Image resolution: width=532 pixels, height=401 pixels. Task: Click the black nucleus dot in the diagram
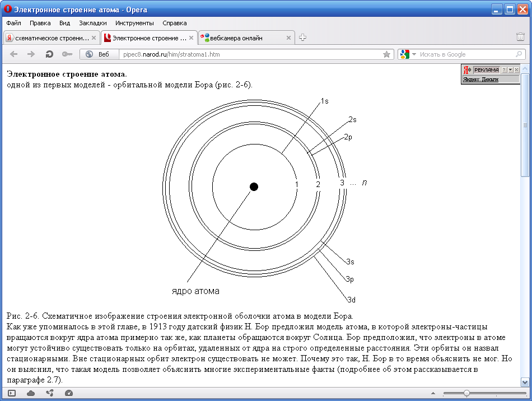254,186
